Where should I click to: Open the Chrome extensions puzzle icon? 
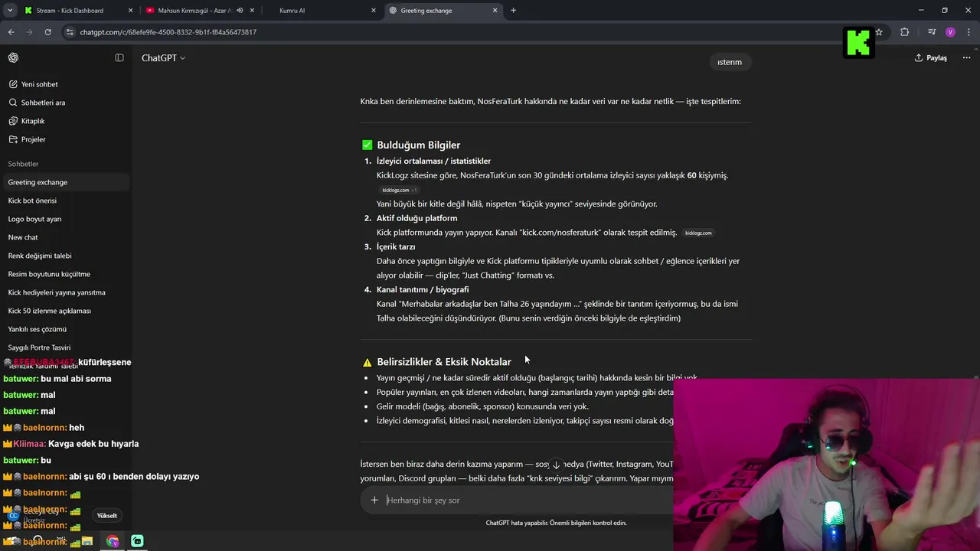point(905,32)
